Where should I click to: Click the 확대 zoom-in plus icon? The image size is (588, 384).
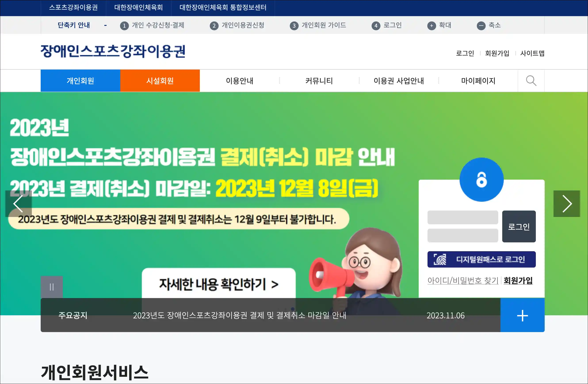point(431,25)
